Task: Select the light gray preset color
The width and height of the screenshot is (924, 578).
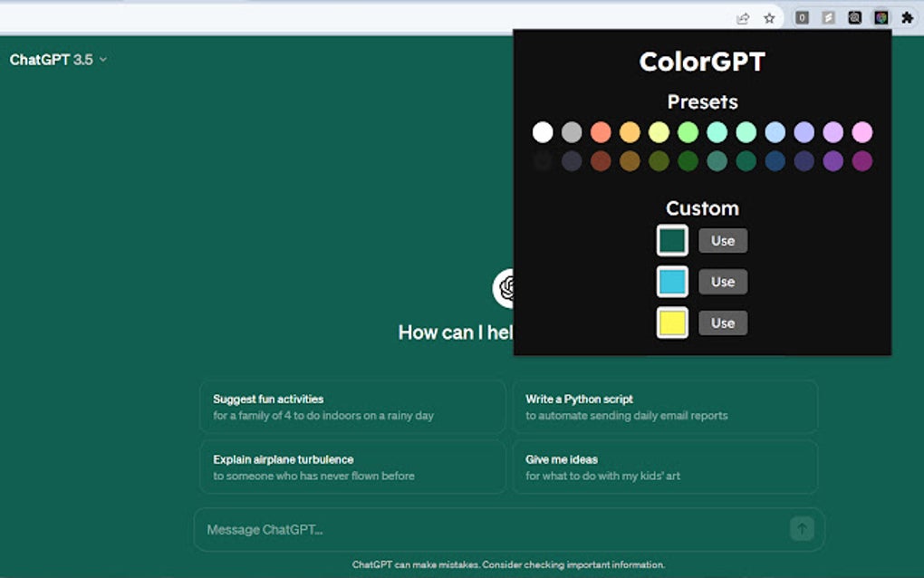Action: coord(572,132)
